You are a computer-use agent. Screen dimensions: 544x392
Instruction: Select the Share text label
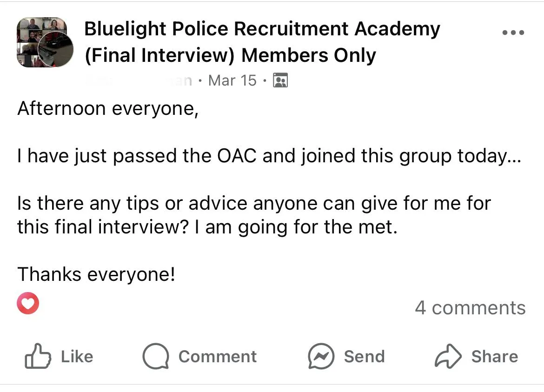click(x=495, y=357)
